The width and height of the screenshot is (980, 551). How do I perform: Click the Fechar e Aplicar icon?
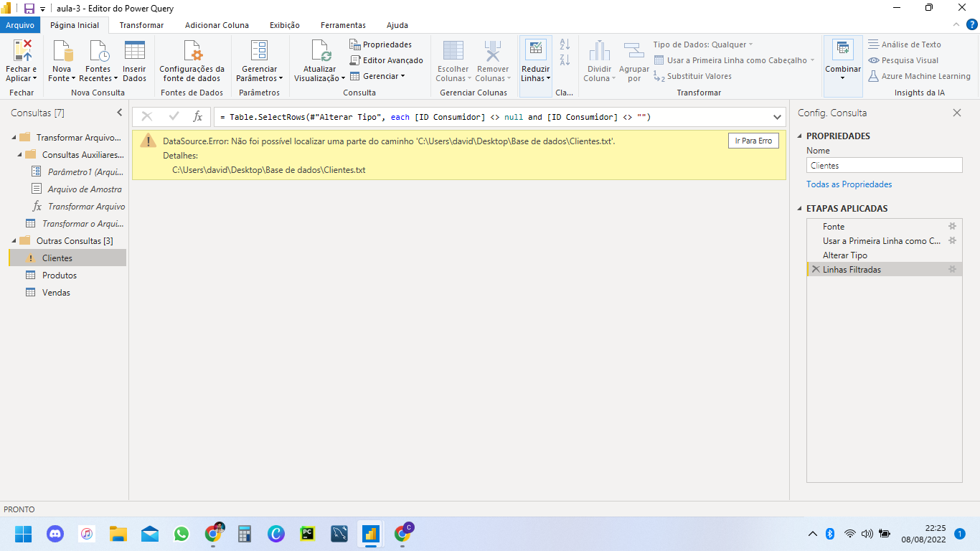22,51
